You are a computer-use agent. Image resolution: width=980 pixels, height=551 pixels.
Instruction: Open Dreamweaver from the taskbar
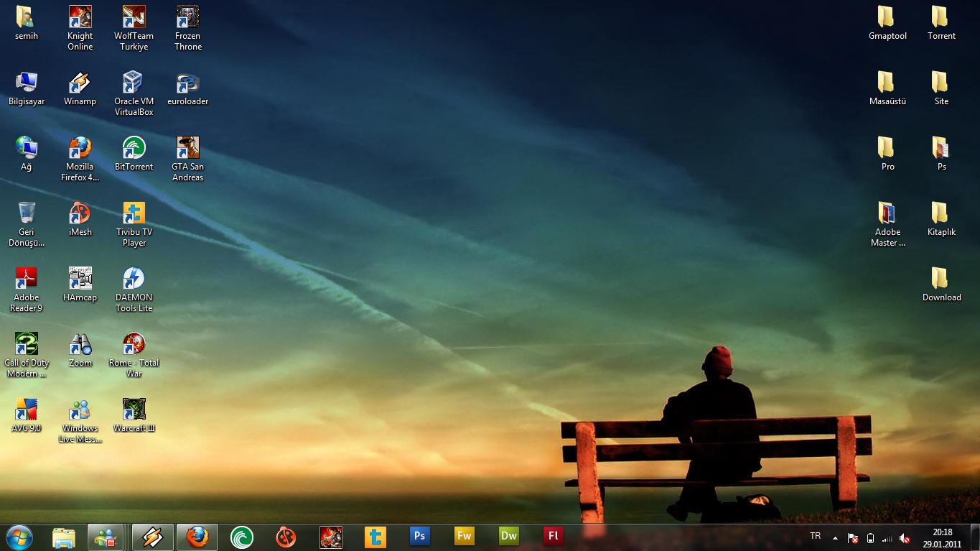[x=508, y=536]
